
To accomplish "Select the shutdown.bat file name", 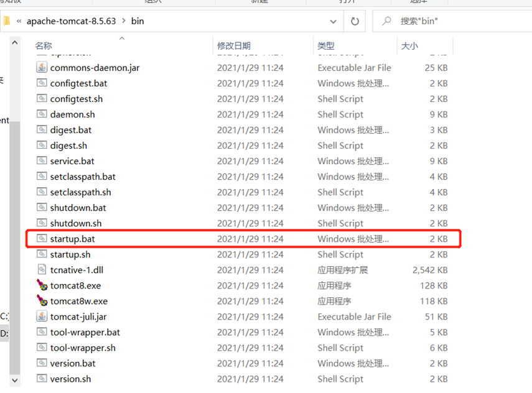I will pyautogui.click(x=78, y=208).
